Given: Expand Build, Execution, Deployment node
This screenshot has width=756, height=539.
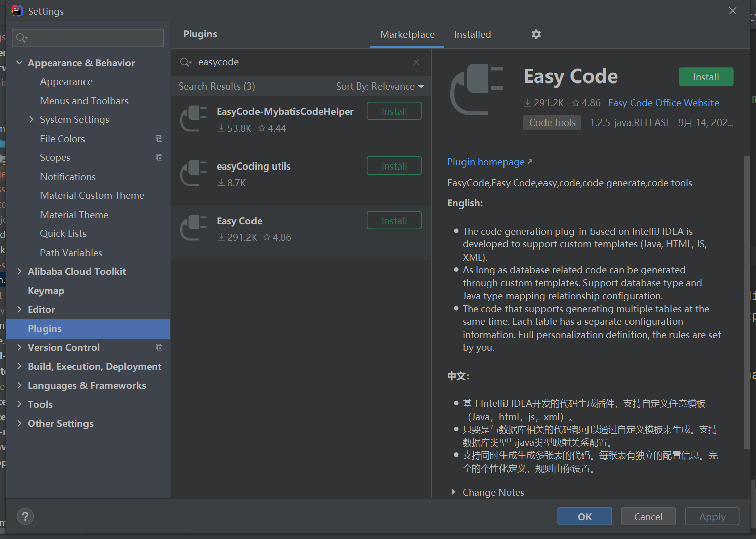Looking at the screenshot, I should pos(20,366).
